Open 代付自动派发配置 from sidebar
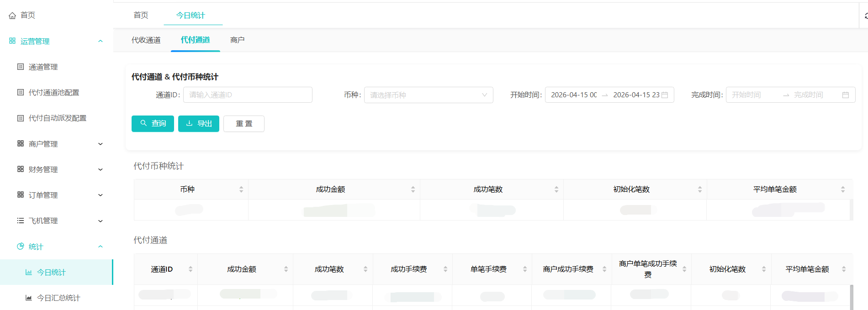The height and width of the screenshot is (310, 868). coord(57,118)
